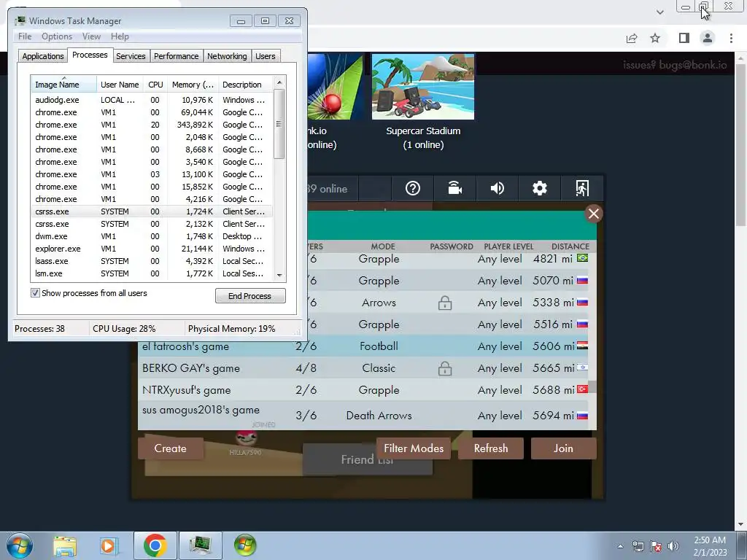Open Chrome three-dot menu
This screenshot has width=747, height=560.
click(731, 38)
